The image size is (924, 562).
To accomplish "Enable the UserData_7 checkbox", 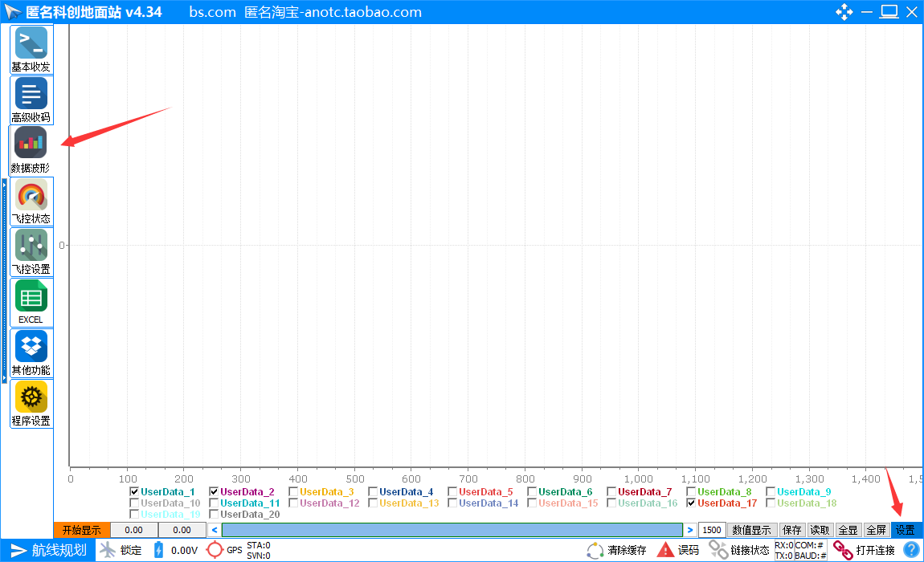I will click(611, 491).
